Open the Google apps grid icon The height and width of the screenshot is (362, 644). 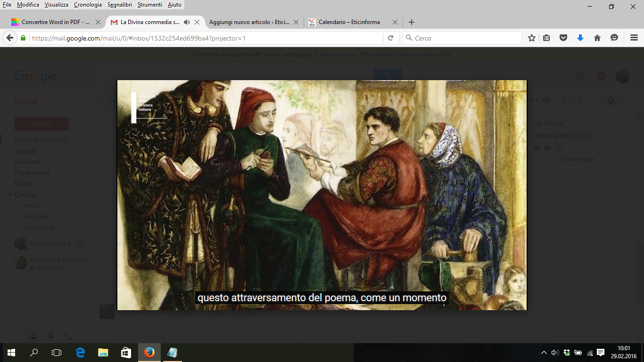(580, 76)
